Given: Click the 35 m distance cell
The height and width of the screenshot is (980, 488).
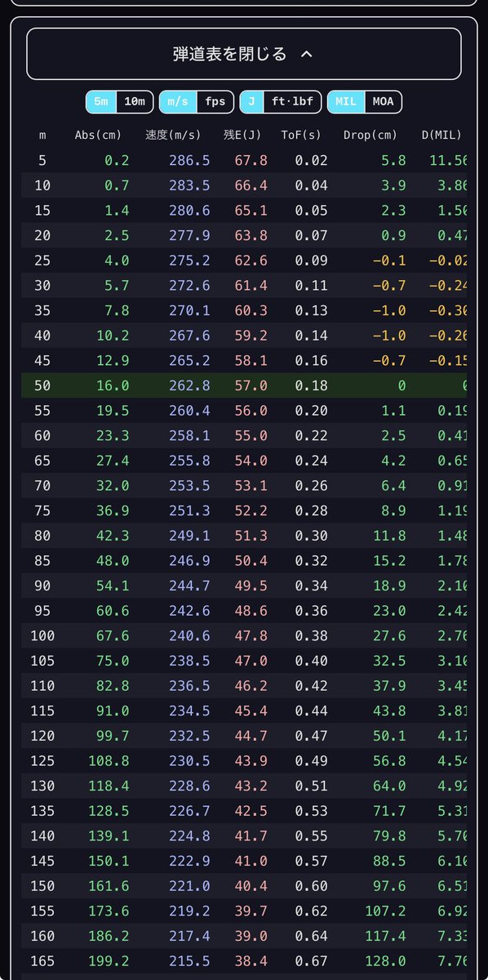Looking at the screenshot, I should tap(42, 312).
